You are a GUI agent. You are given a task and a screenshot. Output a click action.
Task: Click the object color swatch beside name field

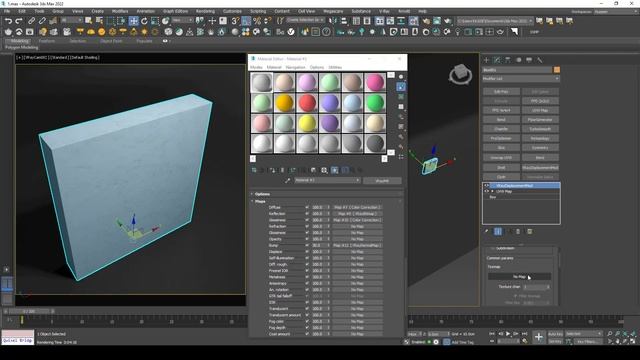click(557, 70)
